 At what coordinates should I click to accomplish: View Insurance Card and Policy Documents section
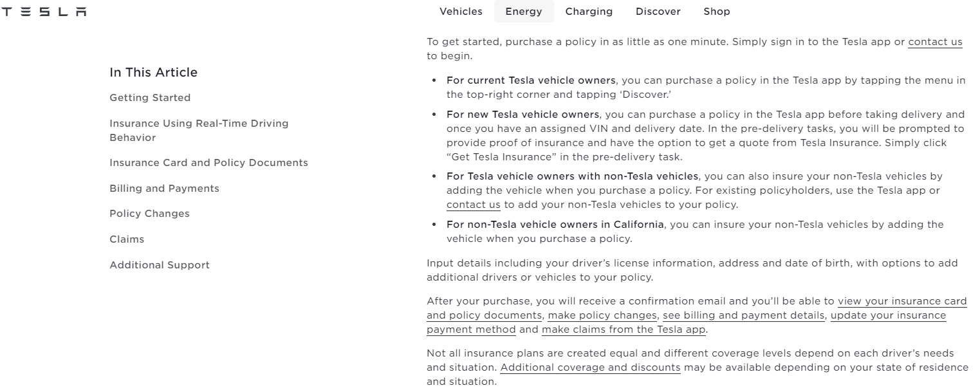tap(207, 163)
